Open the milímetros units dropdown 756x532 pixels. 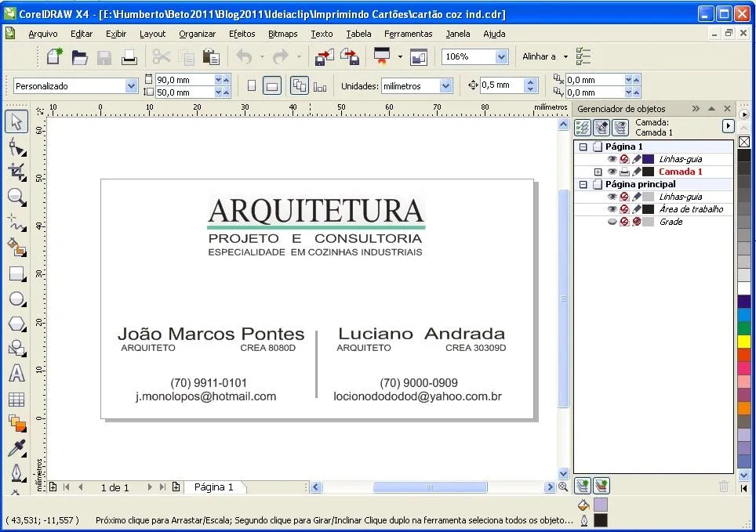click(x=446, y=86)
